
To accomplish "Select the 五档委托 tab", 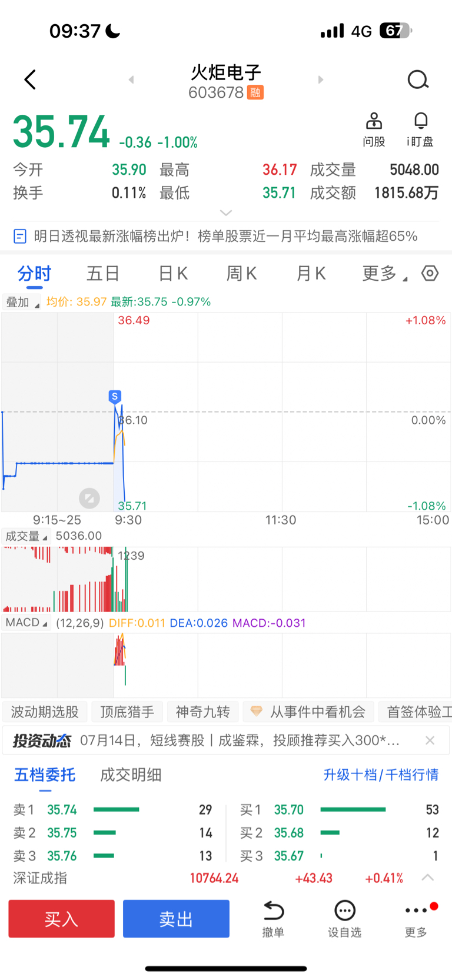I will [x=45, y=775].
